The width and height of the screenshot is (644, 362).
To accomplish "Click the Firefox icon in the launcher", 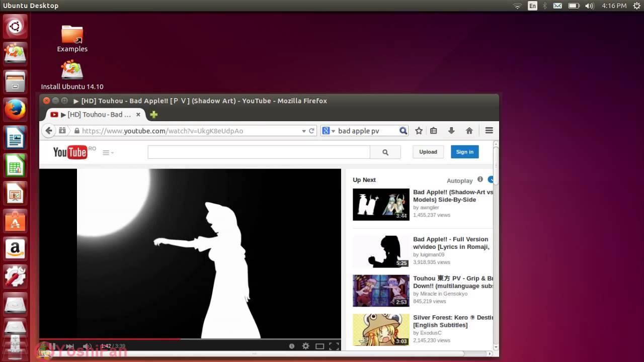I will 15,110.
